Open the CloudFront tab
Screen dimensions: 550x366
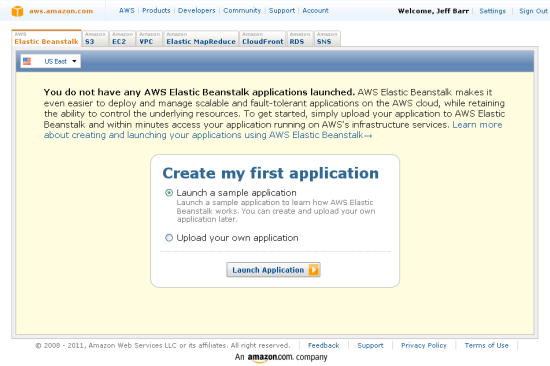click(x=263, y=38)
